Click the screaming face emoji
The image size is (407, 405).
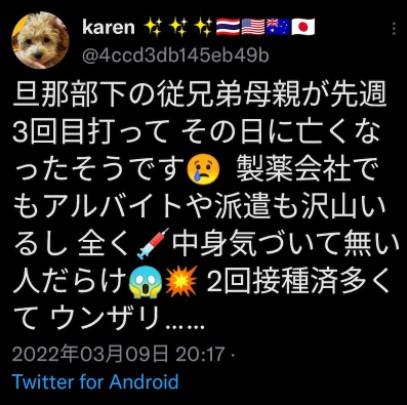click(146, 283)
